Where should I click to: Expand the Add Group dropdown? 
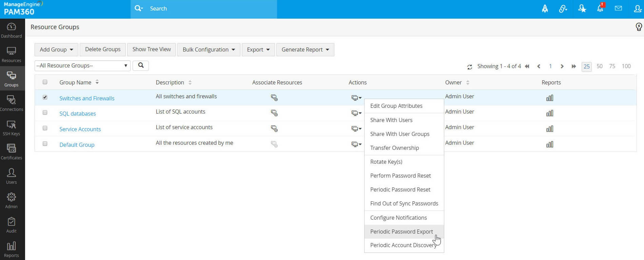click(x=56, y=49)
